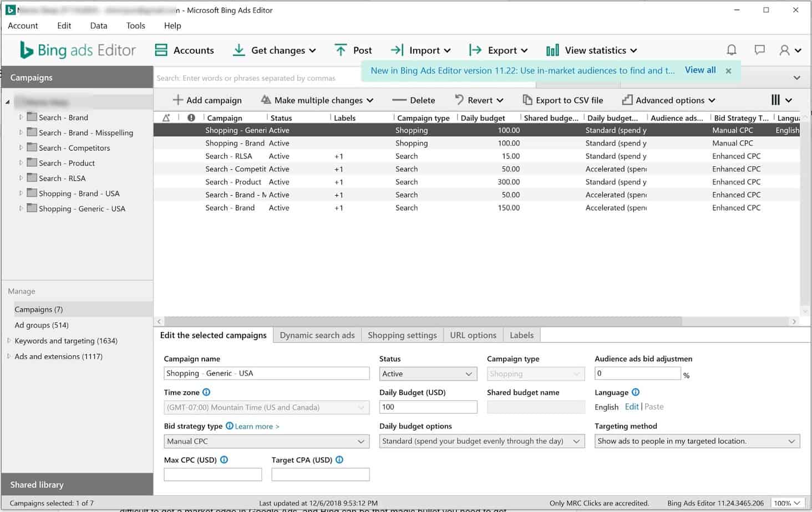Expand Ads and extensions in Manage

[x=8, y=356]
